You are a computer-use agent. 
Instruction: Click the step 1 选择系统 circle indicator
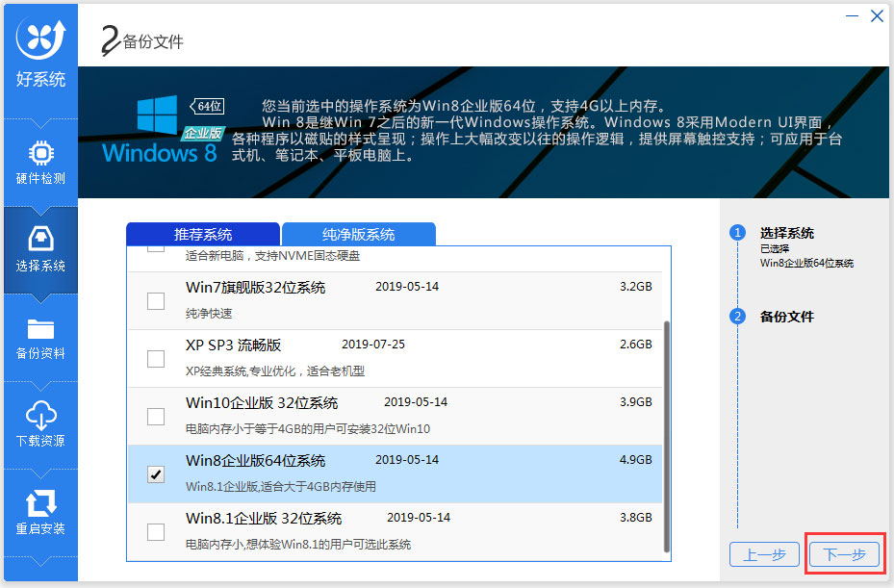tap(738, 233)
